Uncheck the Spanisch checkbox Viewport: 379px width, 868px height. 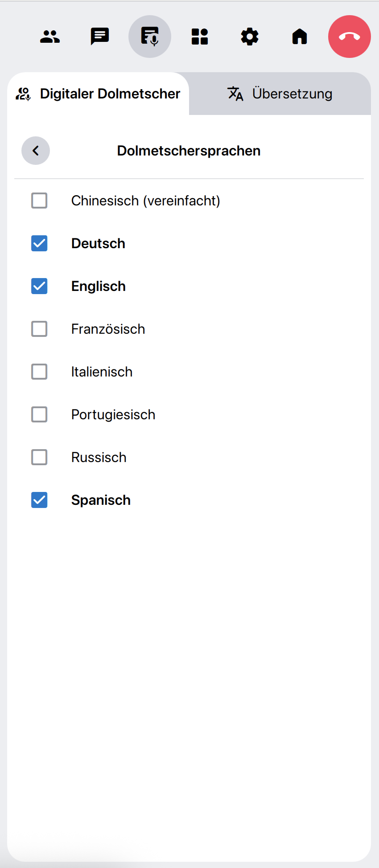coord(39,500)
